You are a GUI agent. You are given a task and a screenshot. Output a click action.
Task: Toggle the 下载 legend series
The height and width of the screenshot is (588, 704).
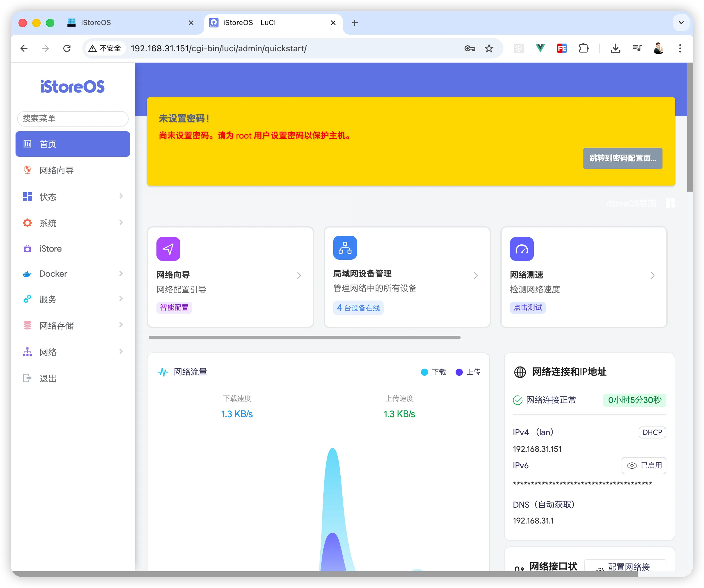433,372
